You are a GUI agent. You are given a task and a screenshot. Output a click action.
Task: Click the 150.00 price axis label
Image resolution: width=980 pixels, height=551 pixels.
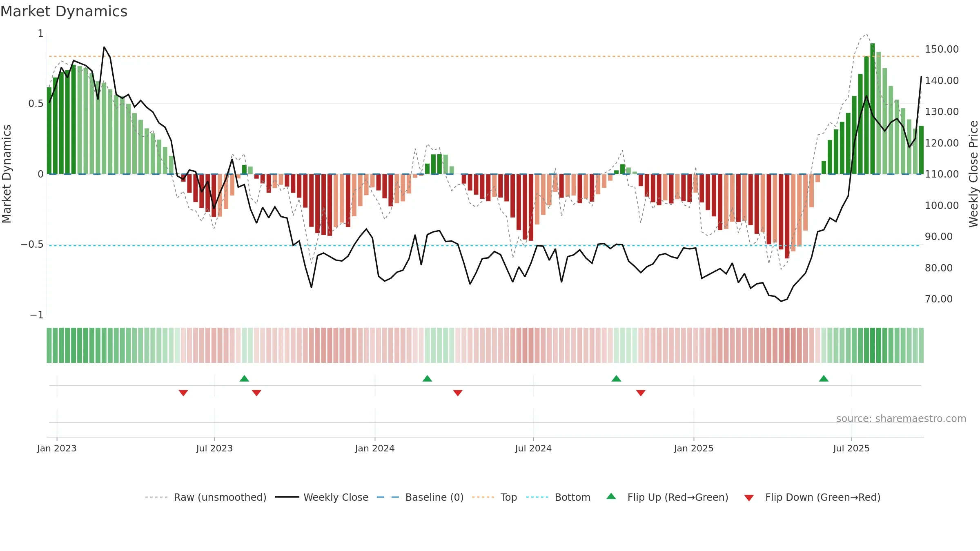[942, 49]
